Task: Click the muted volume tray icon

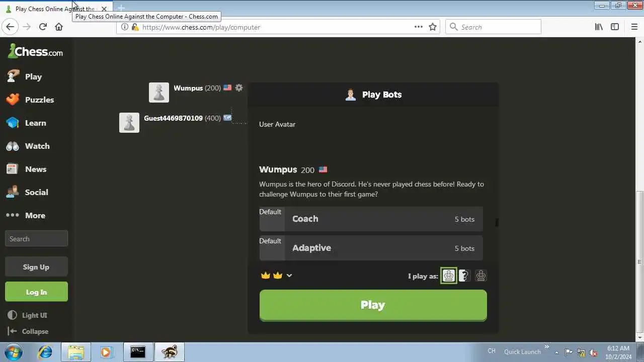Action: [x=594, y=352]
